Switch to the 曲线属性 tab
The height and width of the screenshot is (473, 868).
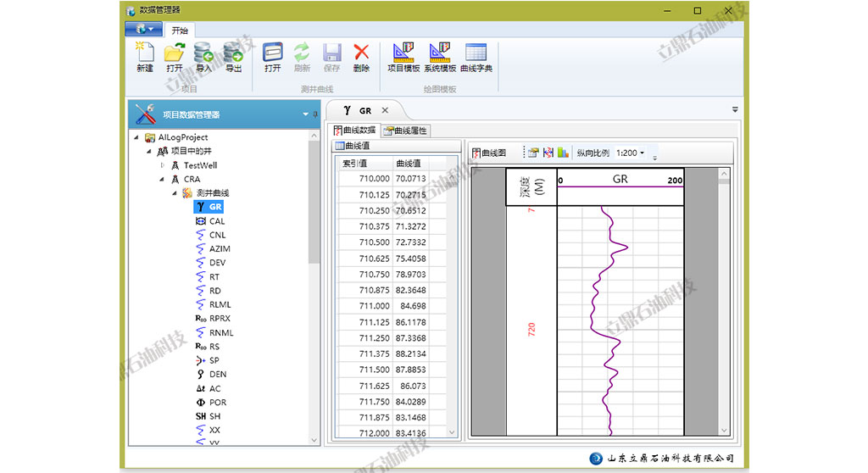pyautogui.click(x=406, y=131)
